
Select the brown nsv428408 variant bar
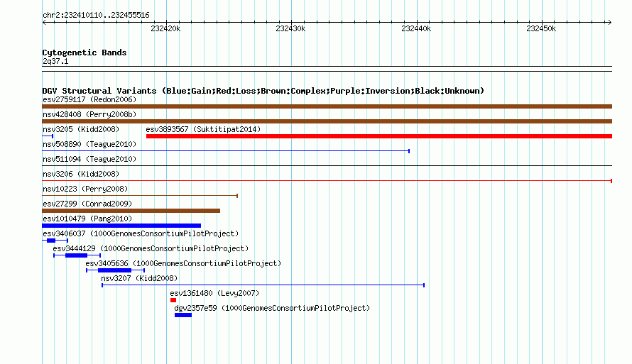point(327,121)
